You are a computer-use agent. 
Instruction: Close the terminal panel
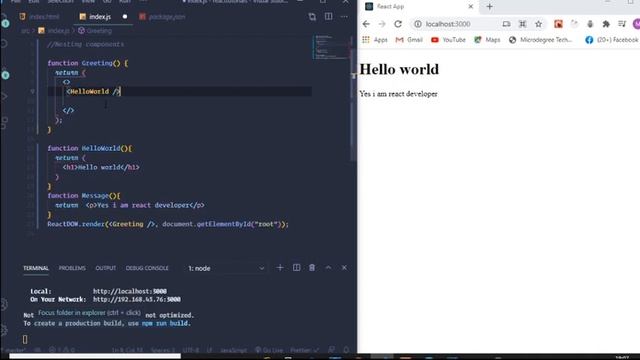tap(344, 268)
